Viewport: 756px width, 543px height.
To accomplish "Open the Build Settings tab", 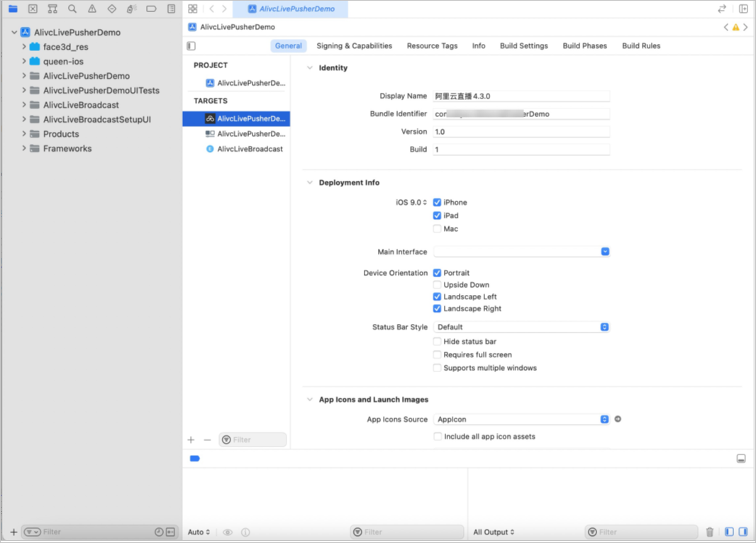I will (523, 46).
